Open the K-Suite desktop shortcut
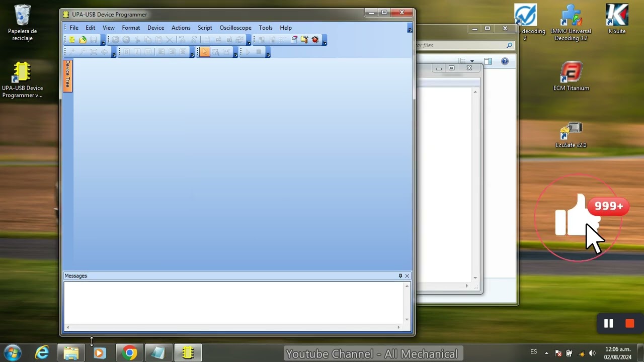This screenshot has height=362, width=644. pyautogui.click(x=617, y=20)
